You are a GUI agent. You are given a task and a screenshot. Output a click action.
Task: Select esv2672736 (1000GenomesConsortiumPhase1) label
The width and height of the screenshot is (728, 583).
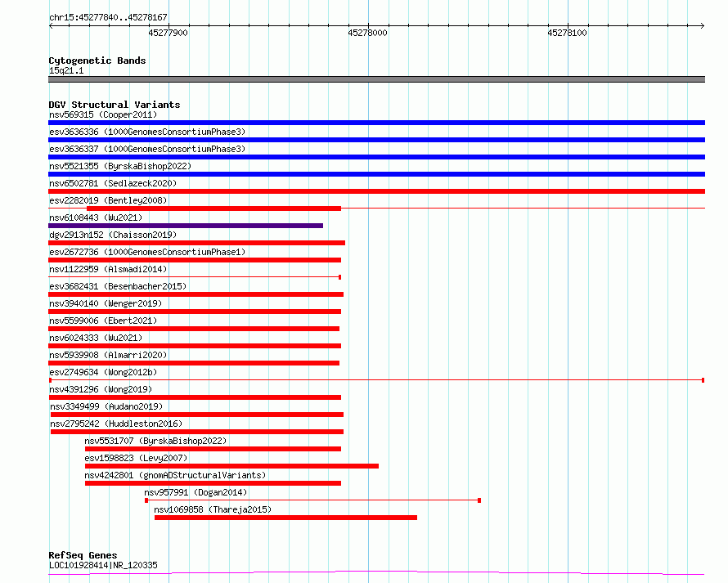[147, 252]
